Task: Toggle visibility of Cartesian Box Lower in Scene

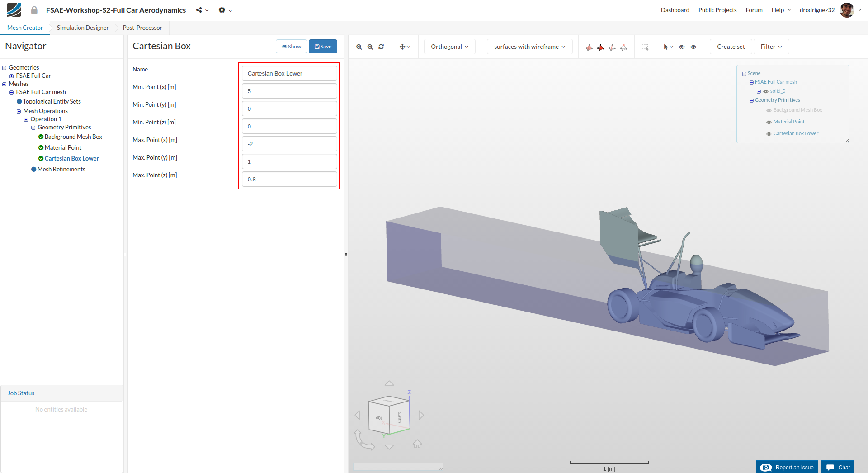Action: pyautogui.click(x=769, y=134)
